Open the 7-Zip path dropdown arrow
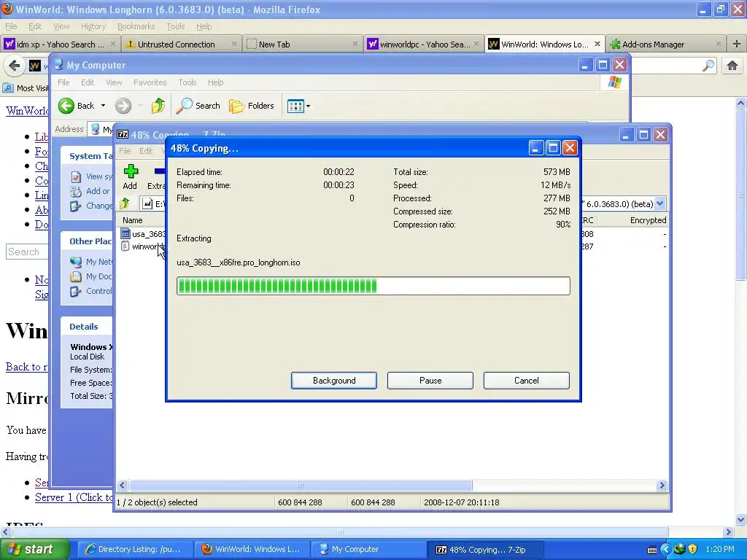 [x=659, y=204]
